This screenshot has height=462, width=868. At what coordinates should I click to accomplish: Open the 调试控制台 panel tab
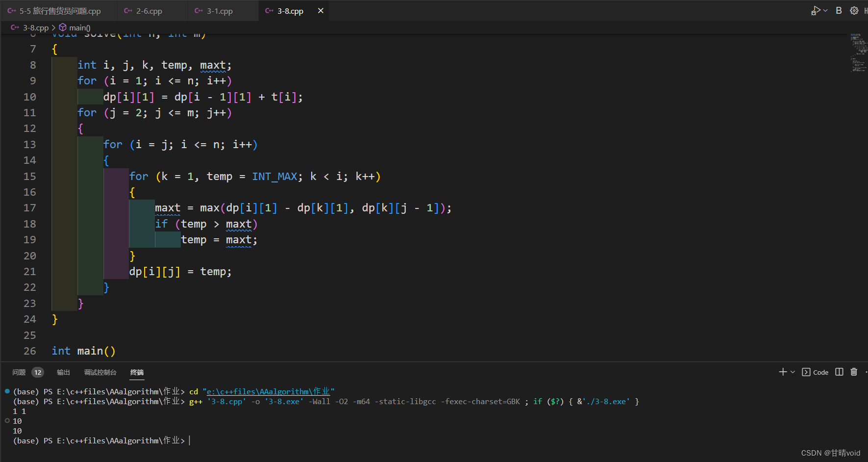pos(100,372)
